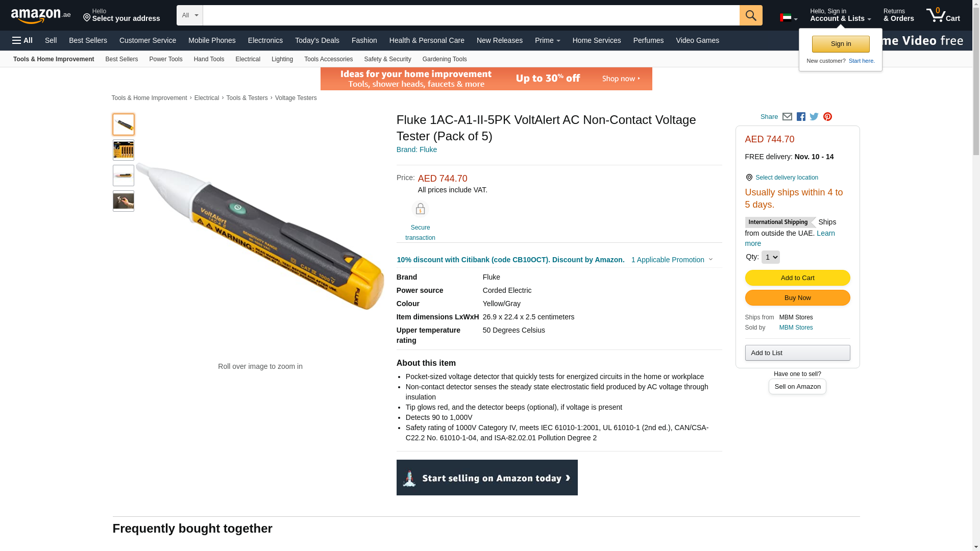The width and height of the screenshot is (980, 551).
Task: Click the Add to Cart button
Action: (797, 278)
